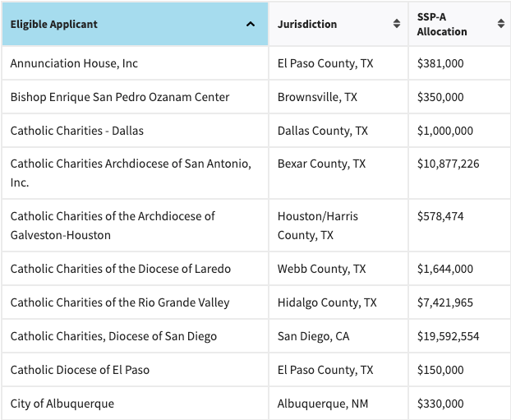Click the $7,421,965 allocation value
The width and height of the screenshot is (511, 420).
[x=444, y=302]
